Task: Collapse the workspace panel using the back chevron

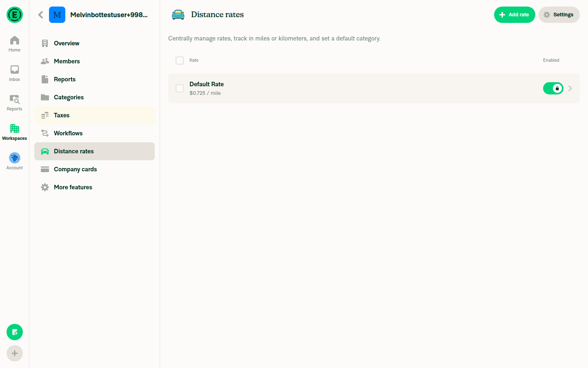Action: tap(40, 14)
